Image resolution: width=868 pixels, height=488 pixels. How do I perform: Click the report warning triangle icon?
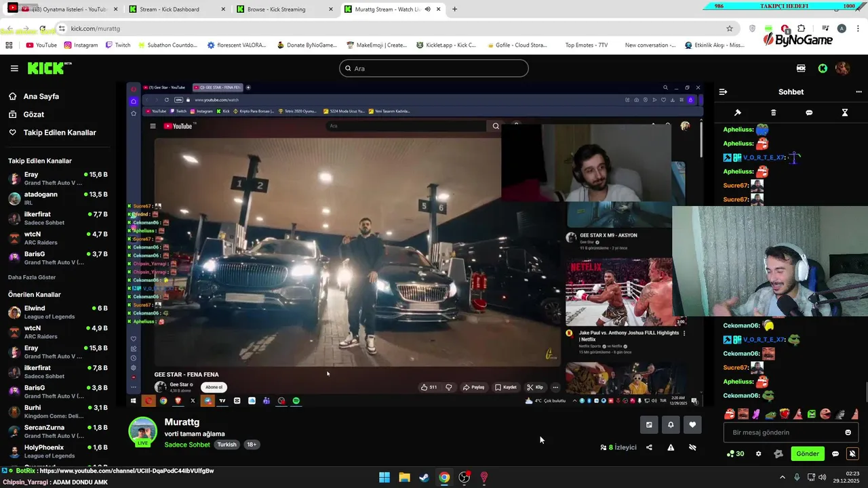click(x=671, y=447)
